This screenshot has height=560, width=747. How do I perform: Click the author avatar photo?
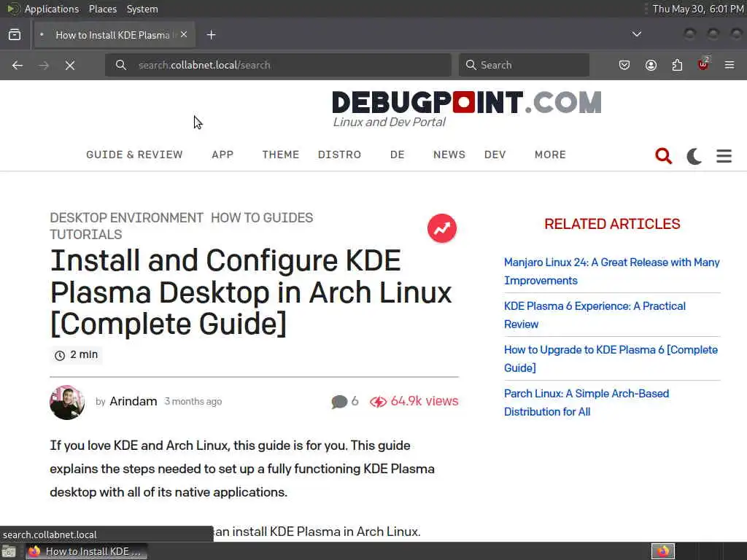tap(67, 402)
